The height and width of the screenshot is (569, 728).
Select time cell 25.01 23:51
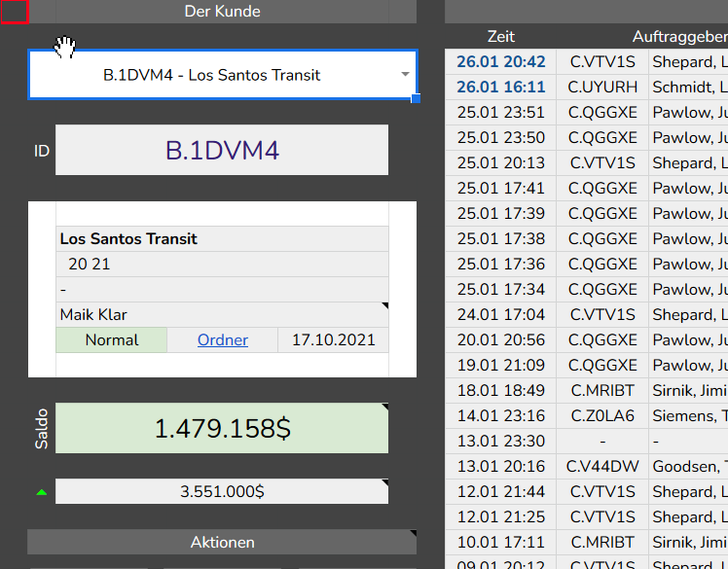click(500, 112)
